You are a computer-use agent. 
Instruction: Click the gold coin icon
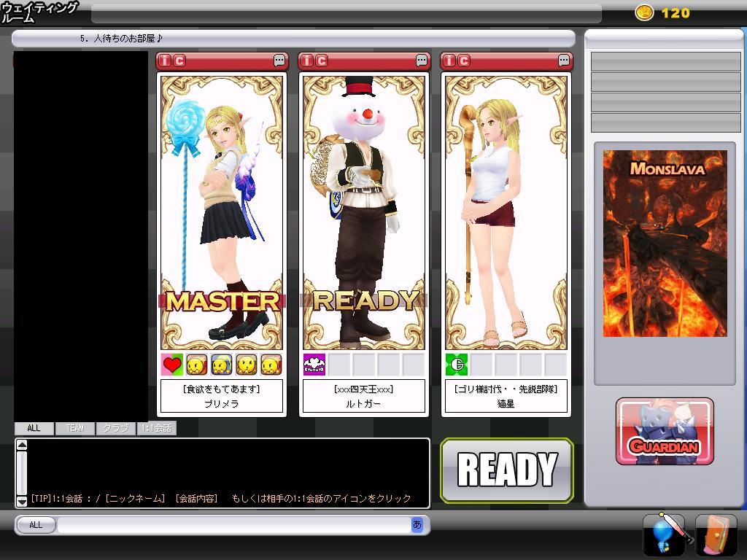(644, 12)
